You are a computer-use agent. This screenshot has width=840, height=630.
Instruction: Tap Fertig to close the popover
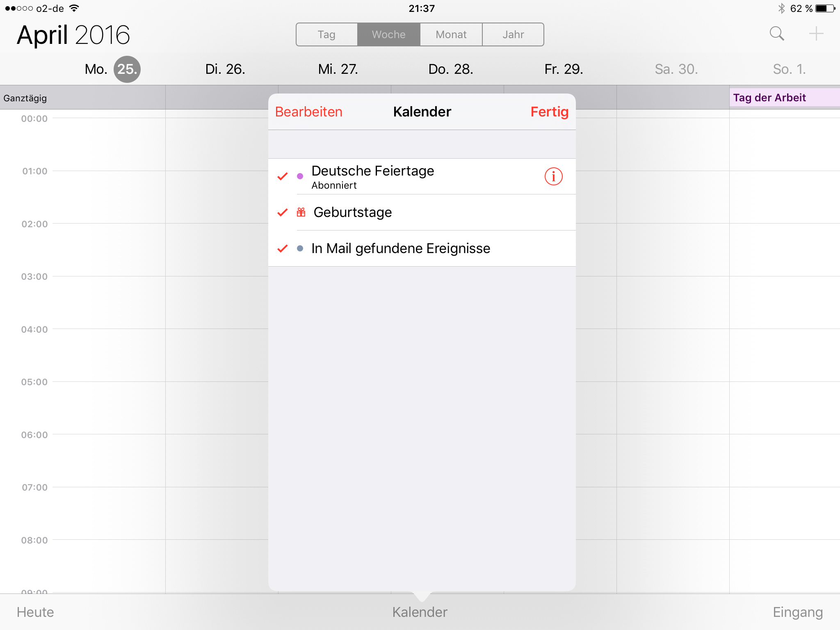[549, 112]
